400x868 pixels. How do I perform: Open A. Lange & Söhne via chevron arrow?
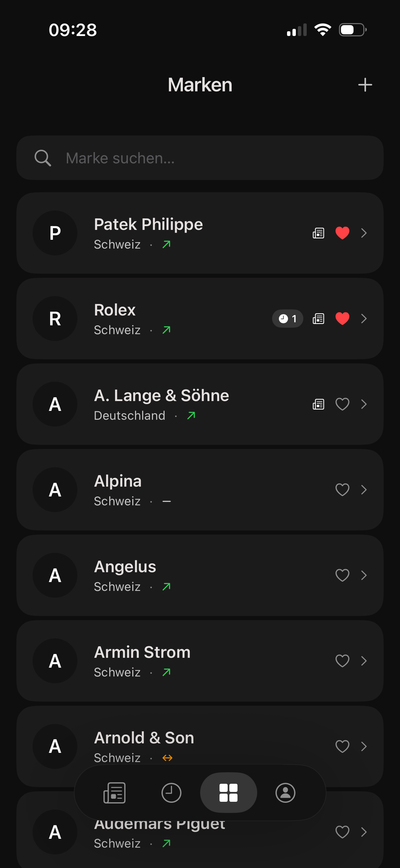tap(364, 404)
